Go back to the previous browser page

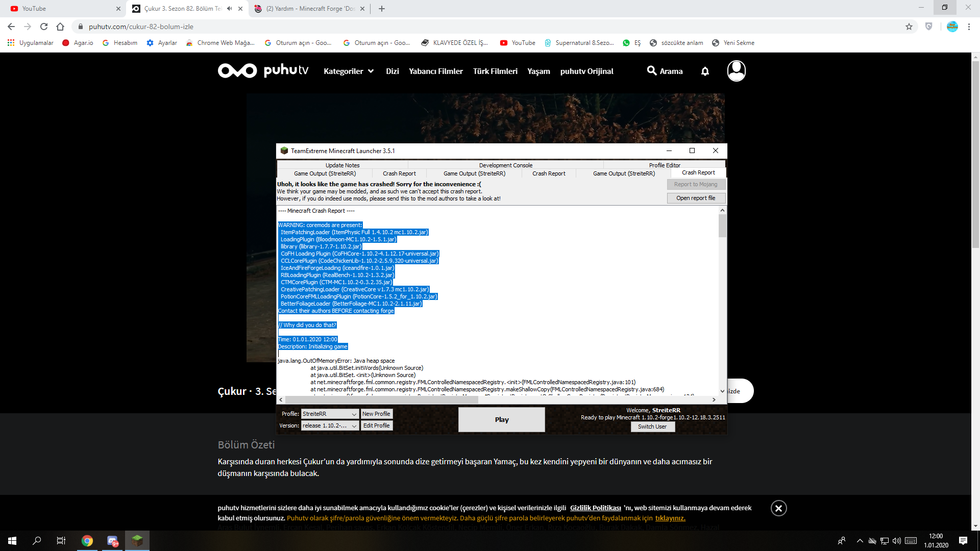tap(11, 27)
